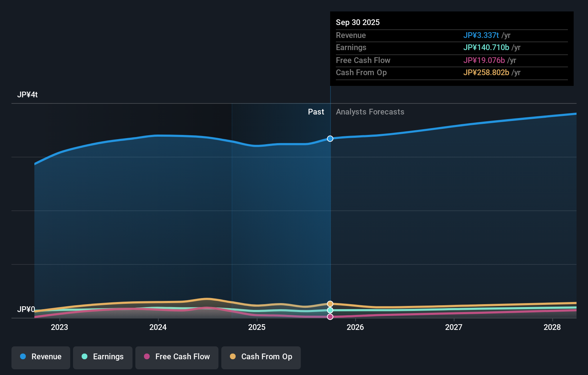Viewport: 588px width, 375px height.
Task: Switch to the Past section of the chart
Action: [x=316, y=112]
